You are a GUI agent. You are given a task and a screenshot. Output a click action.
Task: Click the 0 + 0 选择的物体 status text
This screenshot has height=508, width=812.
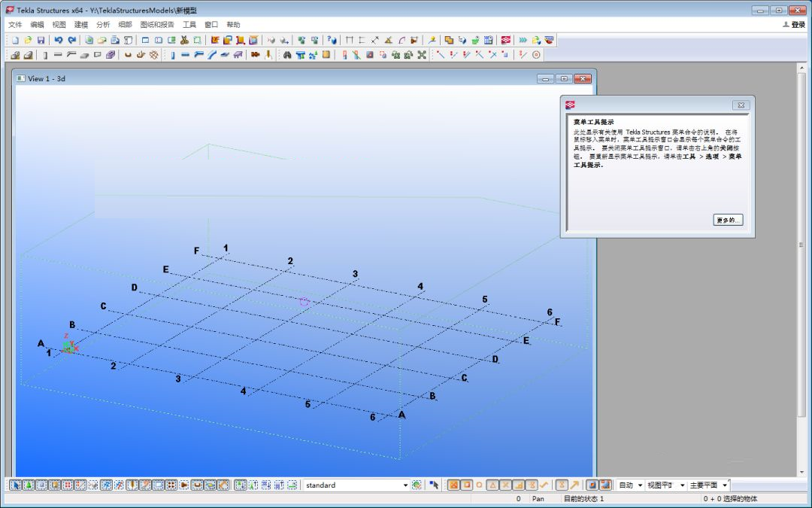click(730, 499)
